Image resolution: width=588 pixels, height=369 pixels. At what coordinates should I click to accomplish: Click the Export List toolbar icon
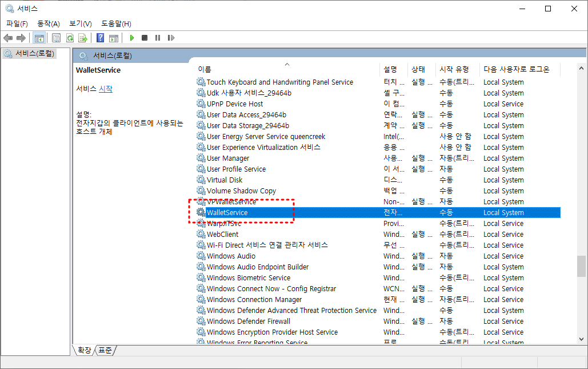coord(83,38)
